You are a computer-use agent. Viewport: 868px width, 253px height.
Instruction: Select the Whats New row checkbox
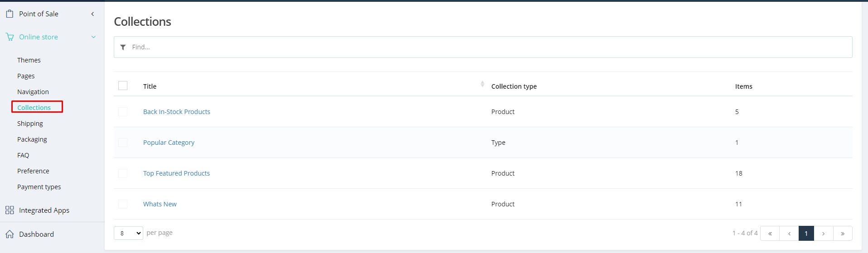pos(123,204)
